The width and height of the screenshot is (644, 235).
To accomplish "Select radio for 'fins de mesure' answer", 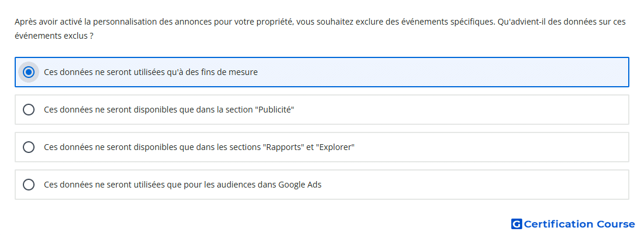I will [28, 72].
